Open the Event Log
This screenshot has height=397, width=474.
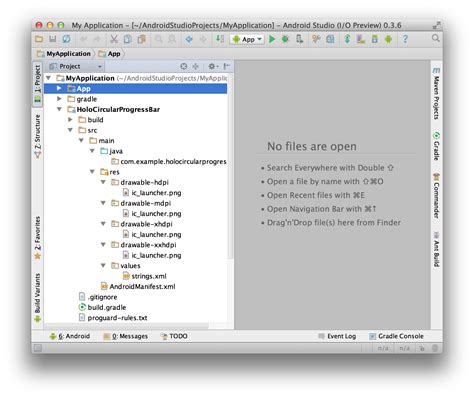point(337,336)
